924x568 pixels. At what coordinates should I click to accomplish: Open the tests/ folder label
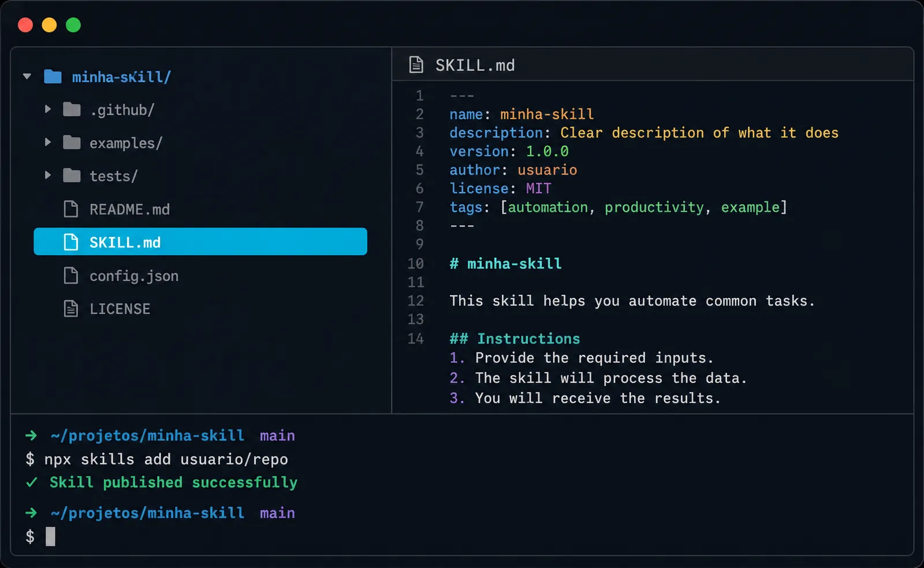coord(113,176)
